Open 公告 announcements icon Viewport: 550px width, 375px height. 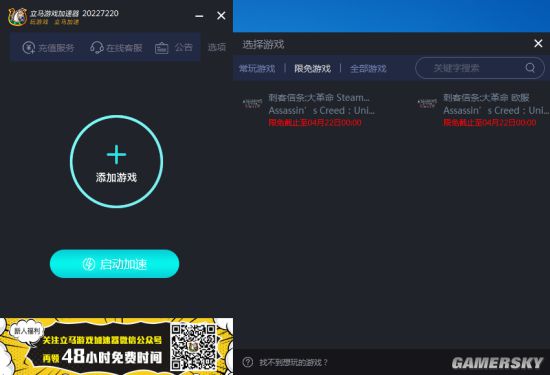pos(162,48)
